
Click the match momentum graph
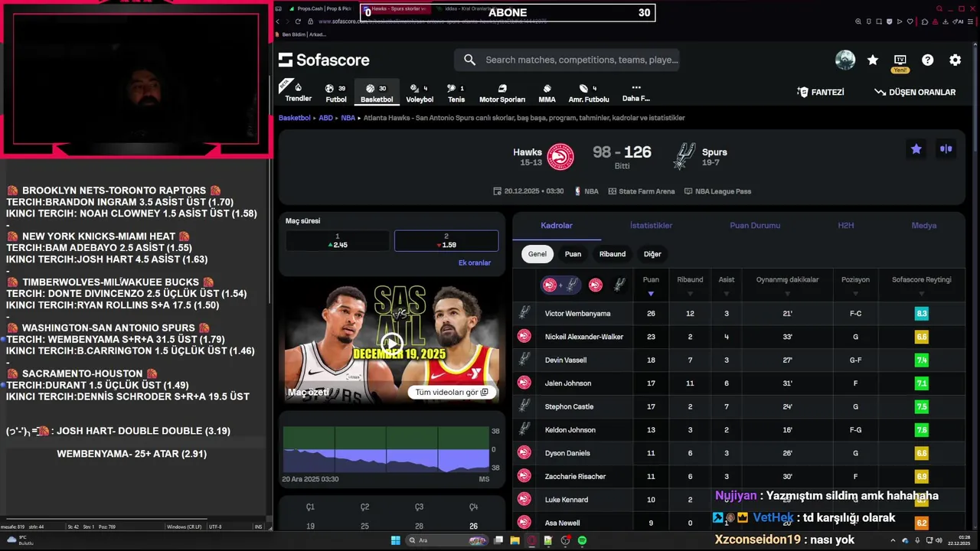[386, 449]
